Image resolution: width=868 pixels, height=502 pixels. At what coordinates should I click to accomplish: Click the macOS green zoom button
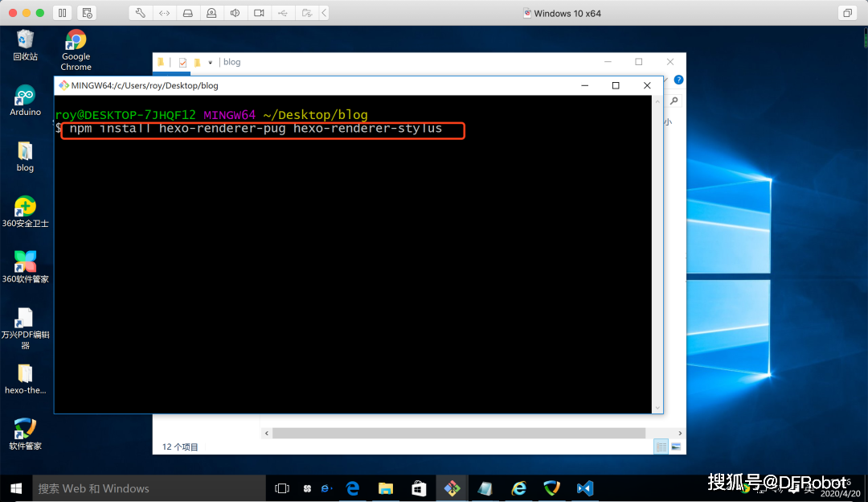pyautogui.click(x=39, y=13)
